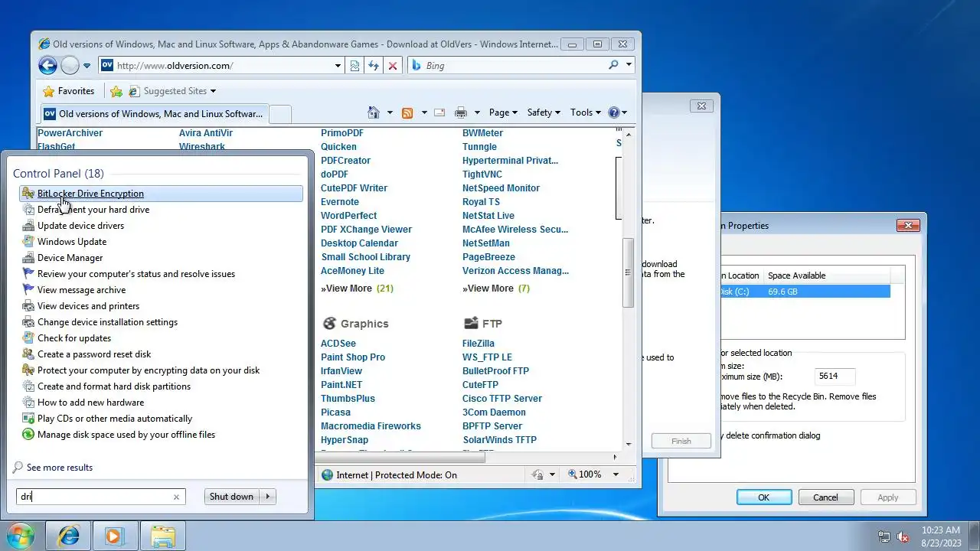Open the Favorites star button
This screenshot has height=551, width=980.
point(69,91)
